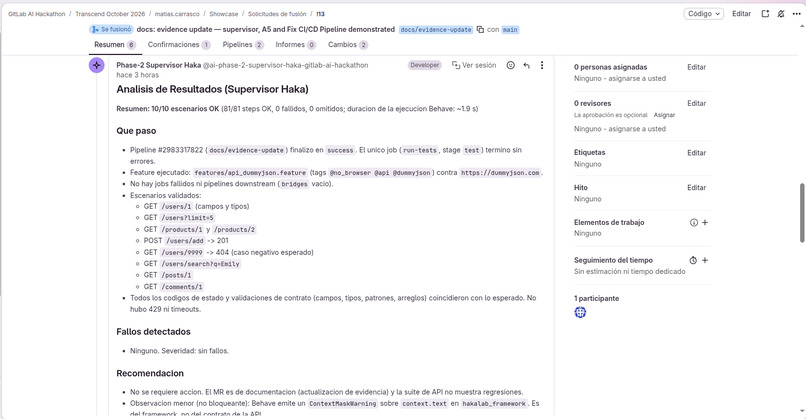Click the /users/search?q=Emily code text
806x419 pixels.
[x=200, y=264]
